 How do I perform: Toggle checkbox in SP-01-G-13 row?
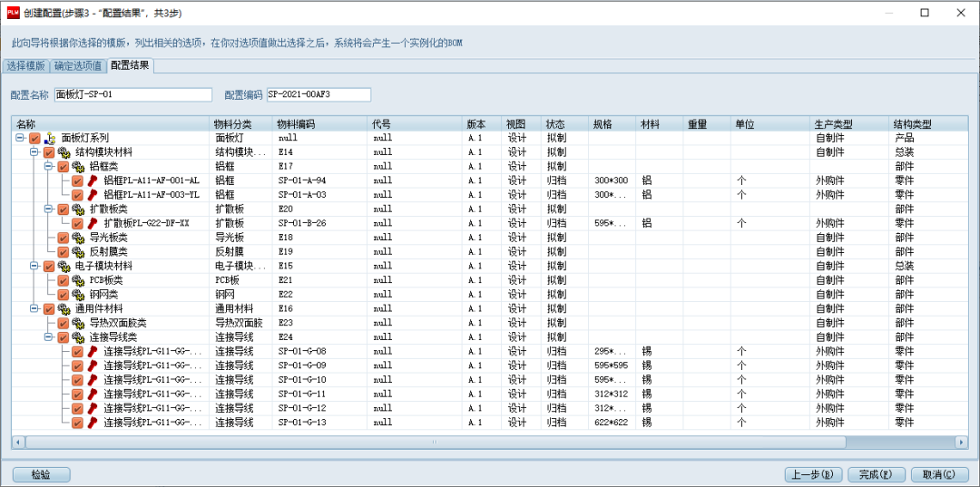[77, 423]
